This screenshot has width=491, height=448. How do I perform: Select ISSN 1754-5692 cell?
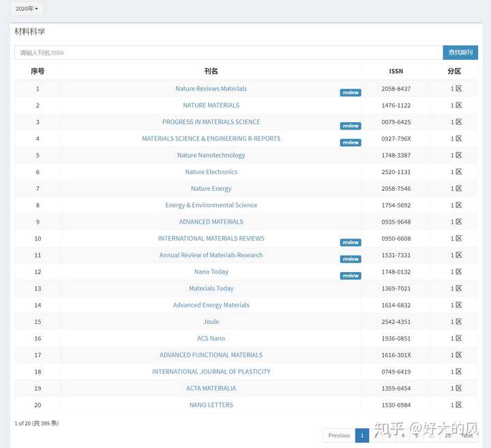click(396, 205)
